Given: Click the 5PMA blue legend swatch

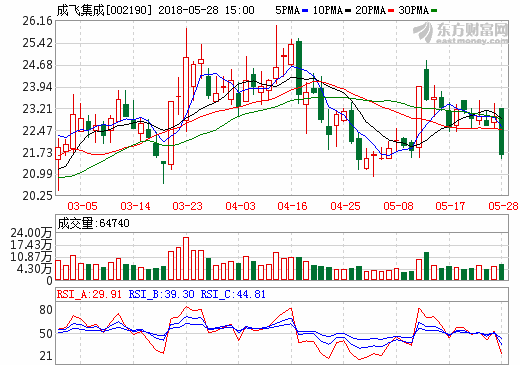Looking at the screenshot, I should tap(306, 11).
